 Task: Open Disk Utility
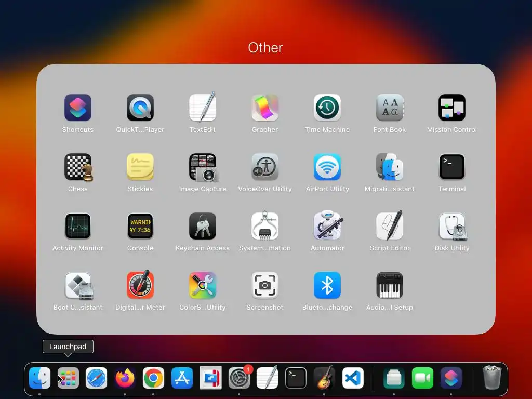coord(452,226)
